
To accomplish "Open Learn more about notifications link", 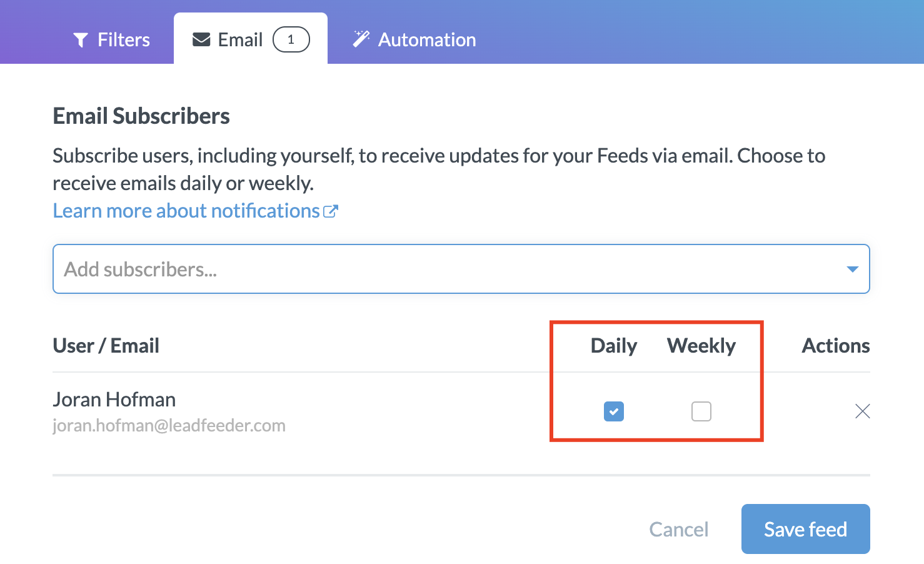I will [x=186, y=211].
